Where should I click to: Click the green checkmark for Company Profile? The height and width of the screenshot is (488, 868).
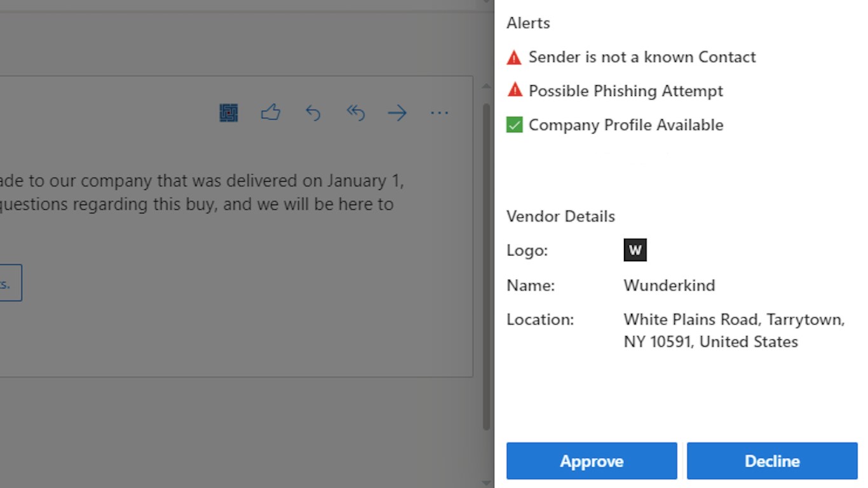click(x=514, y=125)
